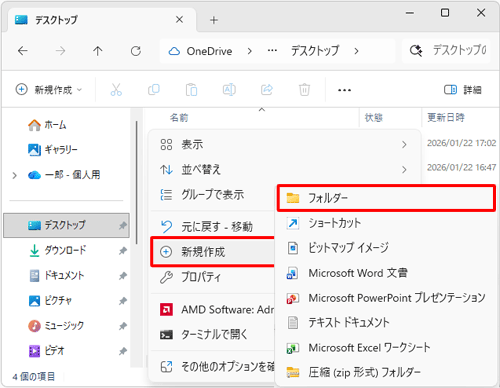Click the pin icon beside ビデオ
Screen dimensions: 500x388
pyautogui.click(x=123, y=351)
